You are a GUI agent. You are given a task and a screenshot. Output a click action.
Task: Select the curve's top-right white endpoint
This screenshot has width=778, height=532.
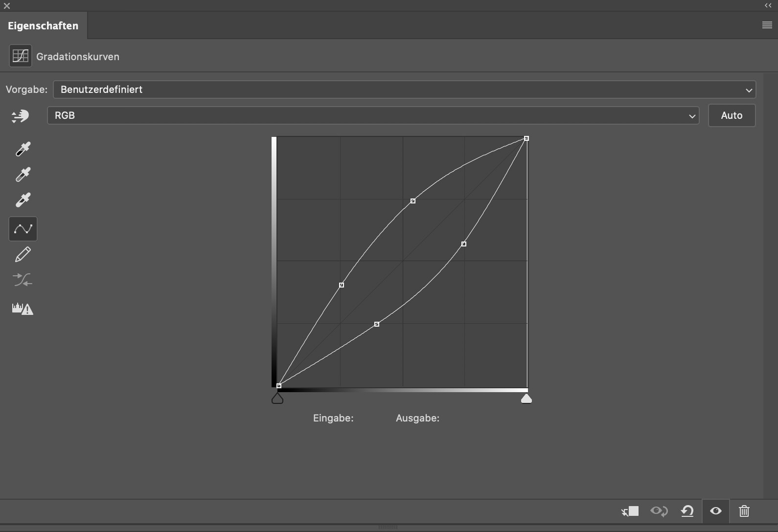pos(526,138)
